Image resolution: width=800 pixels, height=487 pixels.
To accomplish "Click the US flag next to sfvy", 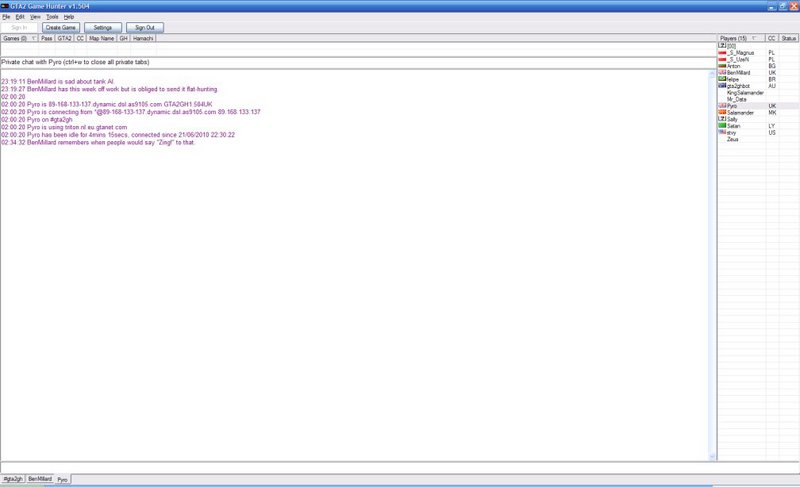I will click(722, 132).
